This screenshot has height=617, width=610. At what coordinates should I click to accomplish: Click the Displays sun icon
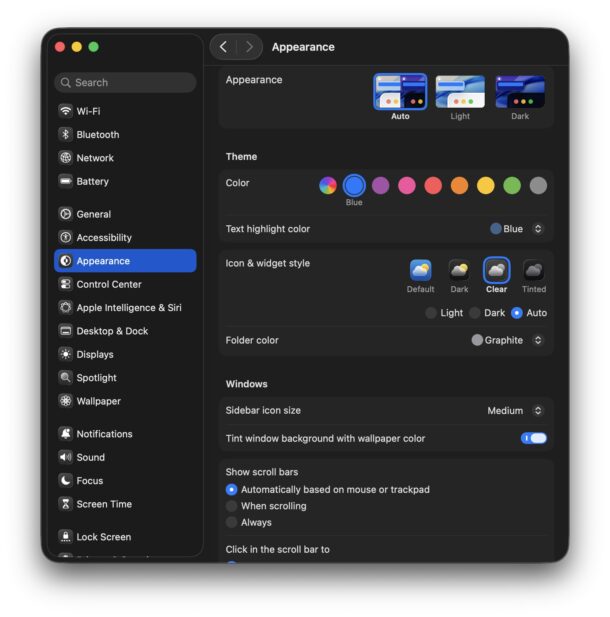pyautogui.click(x=66, y=354)
